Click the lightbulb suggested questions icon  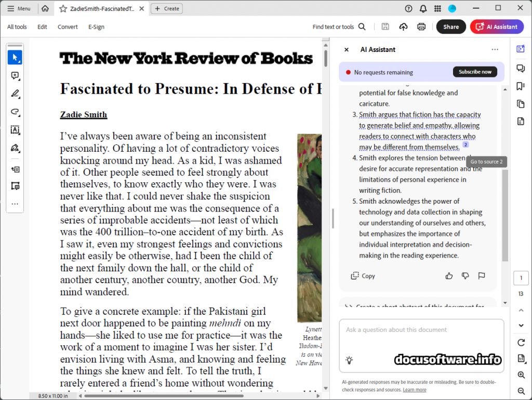coord(350,360)
